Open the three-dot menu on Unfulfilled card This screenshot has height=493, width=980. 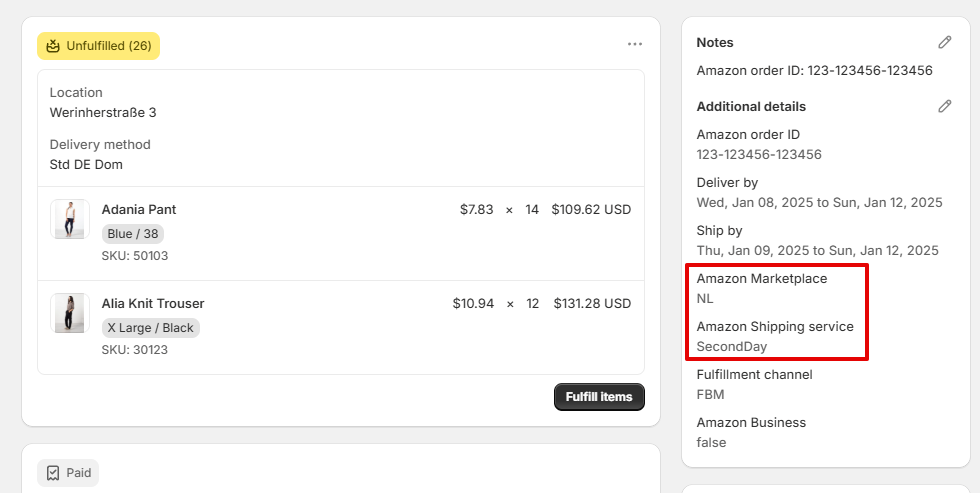tap(635, 44)
